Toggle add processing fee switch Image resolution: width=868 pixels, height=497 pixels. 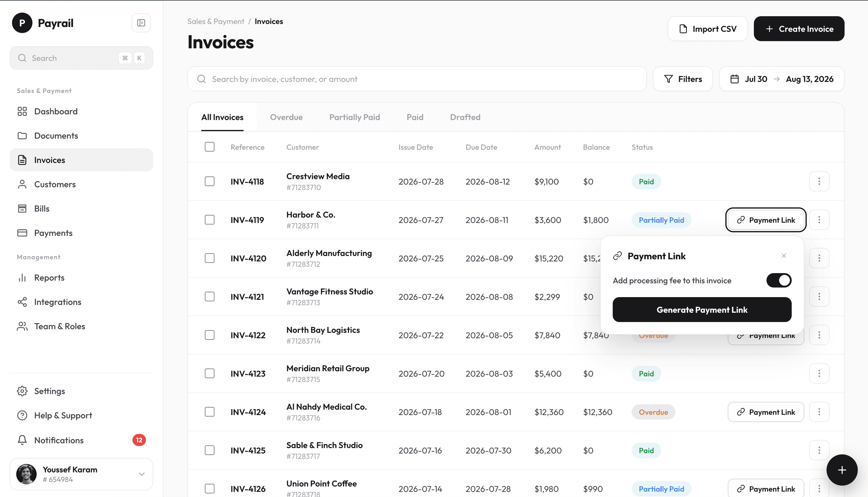click(x=779, y=280)
